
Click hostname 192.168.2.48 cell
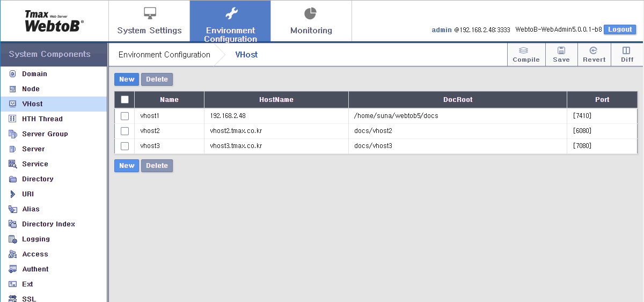276,116
